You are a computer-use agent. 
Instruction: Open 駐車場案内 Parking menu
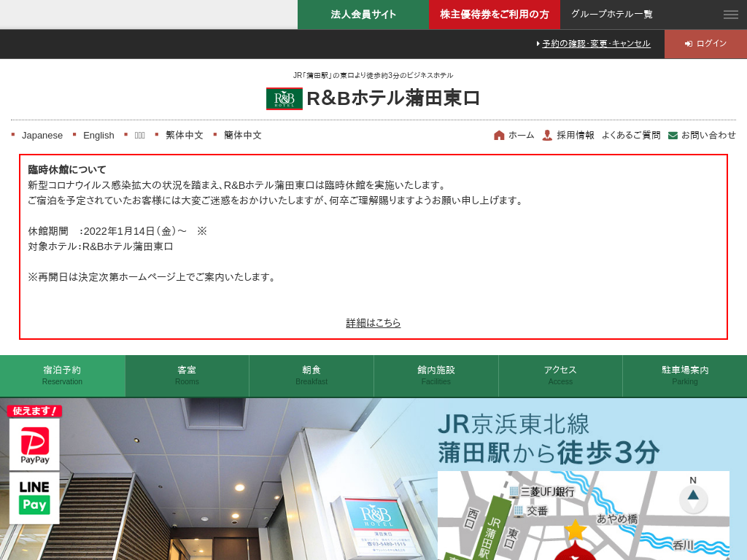(685, 376)
